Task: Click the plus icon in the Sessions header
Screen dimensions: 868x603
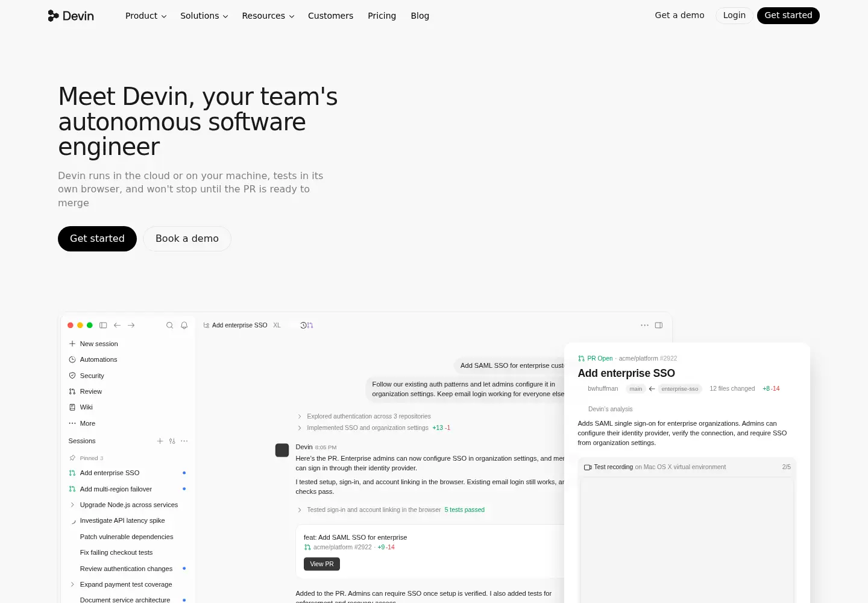Action: click(x=160, y=441)
